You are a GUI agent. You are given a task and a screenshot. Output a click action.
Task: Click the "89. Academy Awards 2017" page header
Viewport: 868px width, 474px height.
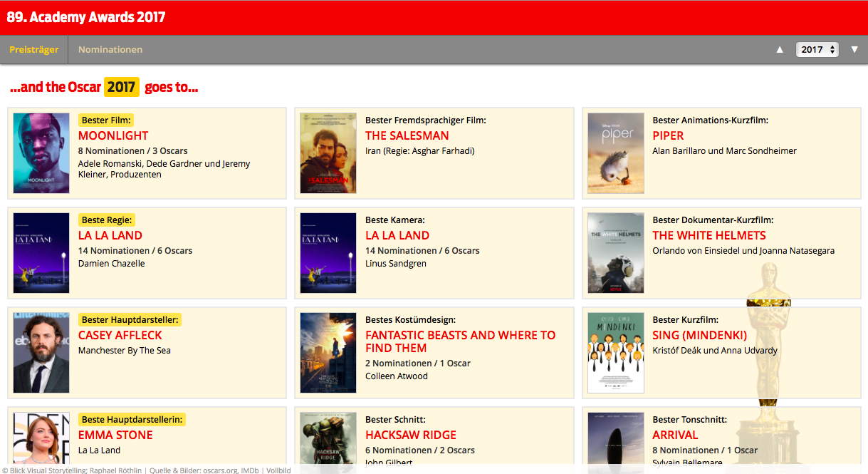pyautogui.click(x=86, y=17)
